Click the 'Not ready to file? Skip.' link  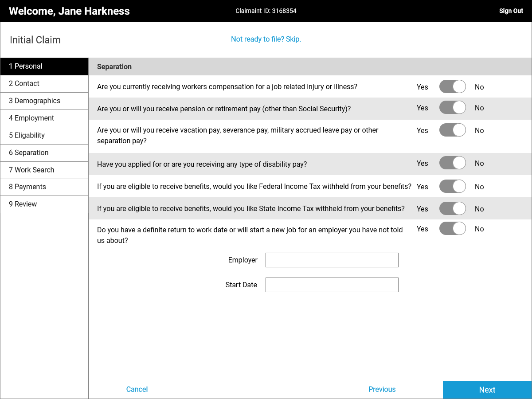click(x=266, y=39)
